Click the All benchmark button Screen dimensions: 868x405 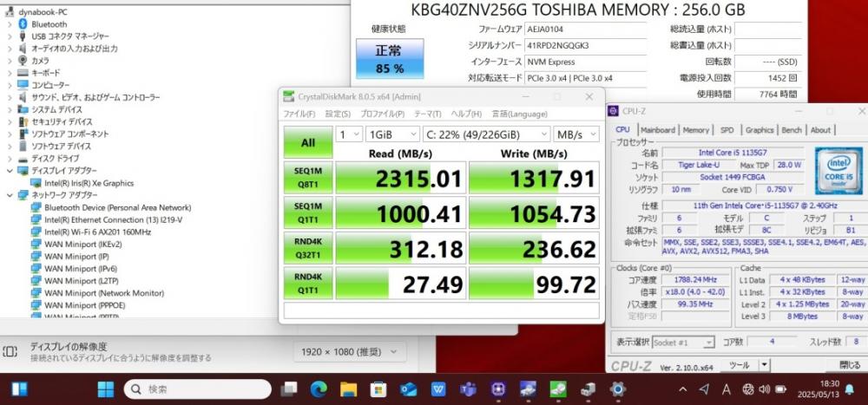pos(308,142)
